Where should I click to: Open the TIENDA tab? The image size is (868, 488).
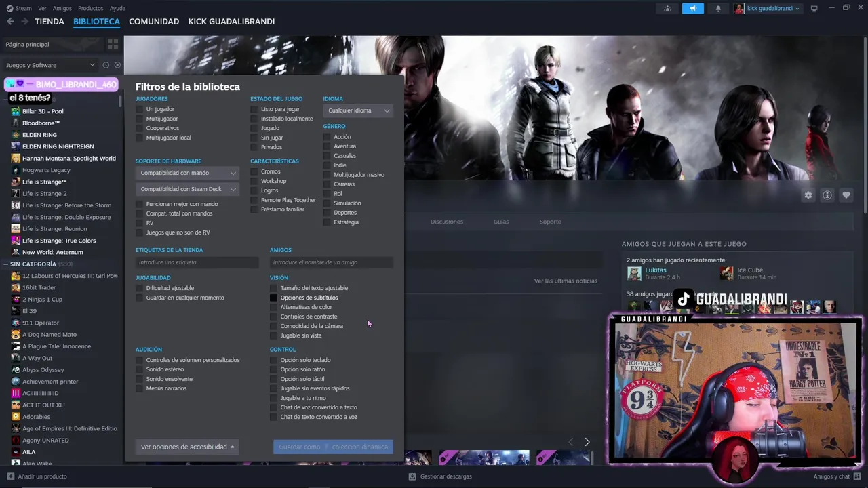pyautogui.click(x=50, y=22)
